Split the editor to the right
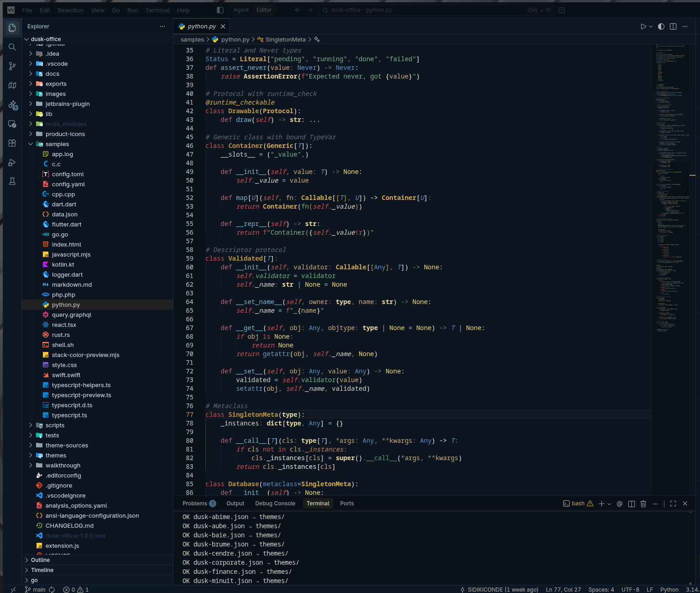 [x=673, y=26]
